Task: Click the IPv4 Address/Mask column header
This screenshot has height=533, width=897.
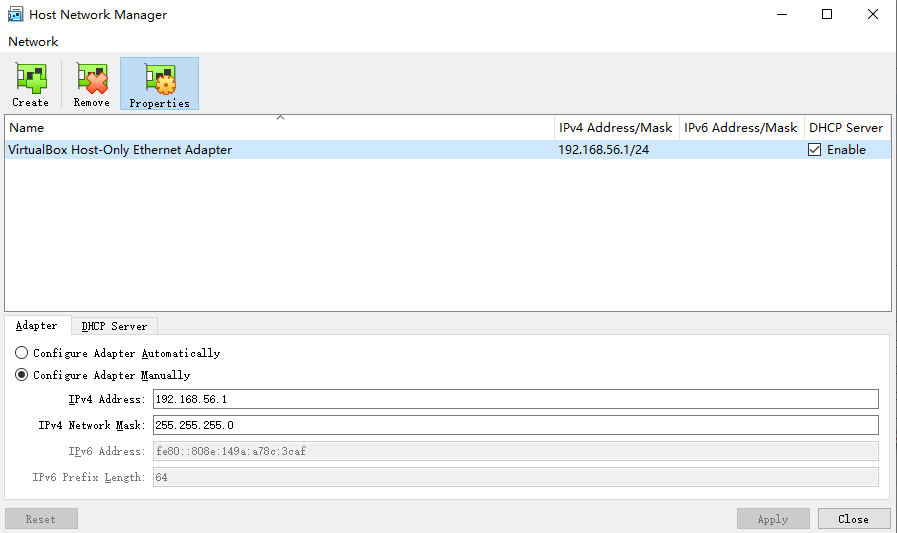Action: pos(616,128)
